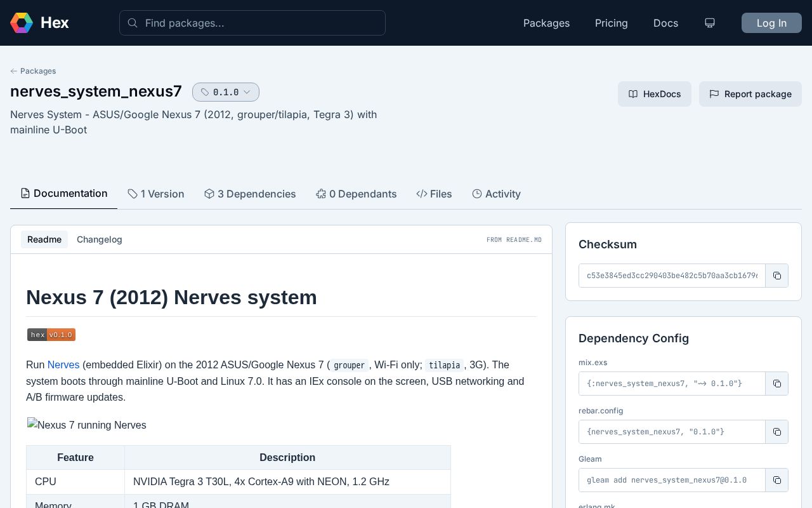Open the Nerves link in readme
Screen dimensions: 812x508
pyautogui.click(x=63, y=364)
